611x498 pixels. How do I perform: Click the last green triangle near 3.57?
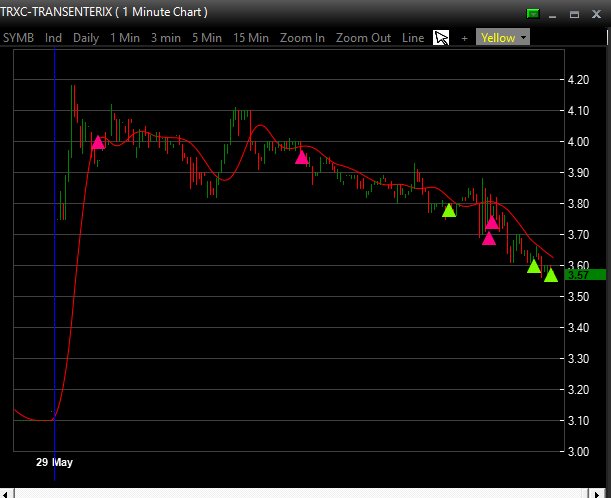pos(551,275)
